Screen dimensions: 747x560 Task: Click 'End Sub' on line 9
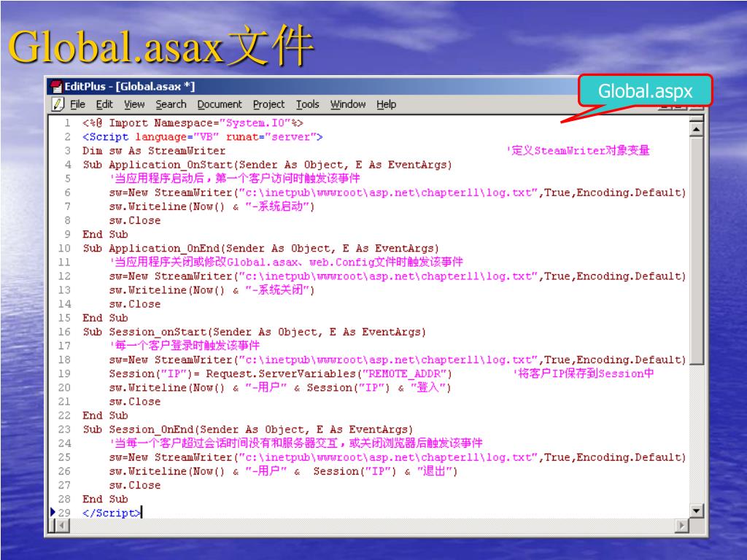pos(105,234)
